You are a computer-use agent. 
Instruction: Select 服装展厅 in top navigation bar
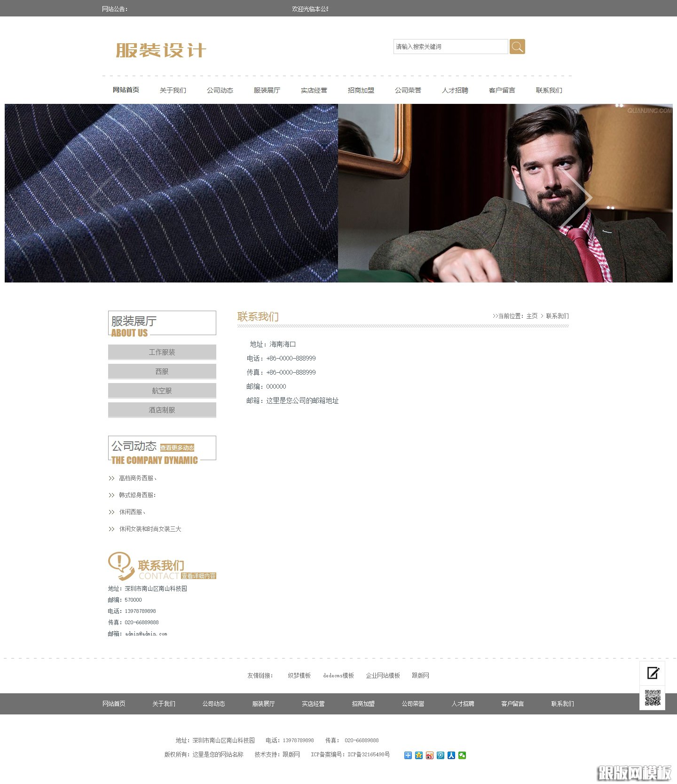click(267, 90)
